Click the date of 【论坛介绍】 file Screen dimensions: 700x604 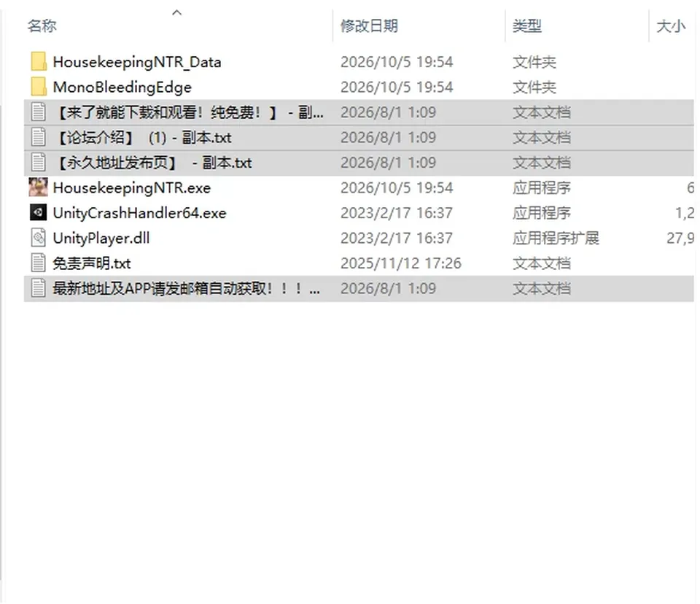pyautogui.click(x=389, y=137)
